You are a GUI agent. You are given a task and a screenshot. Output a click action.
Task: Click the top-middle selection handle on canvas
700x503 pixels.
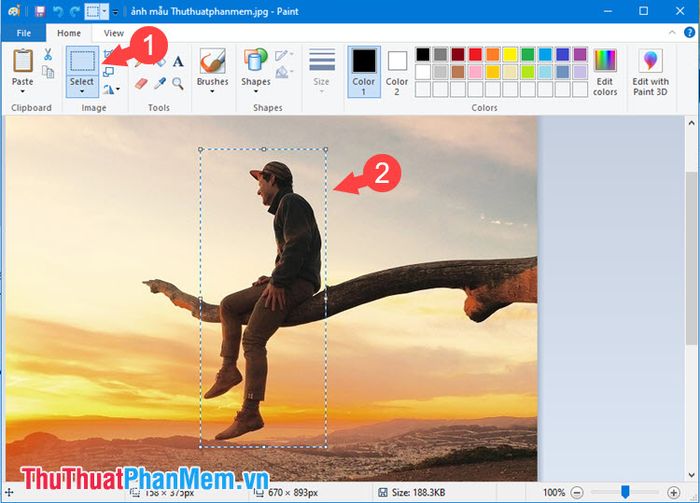[x=264, y=149]
